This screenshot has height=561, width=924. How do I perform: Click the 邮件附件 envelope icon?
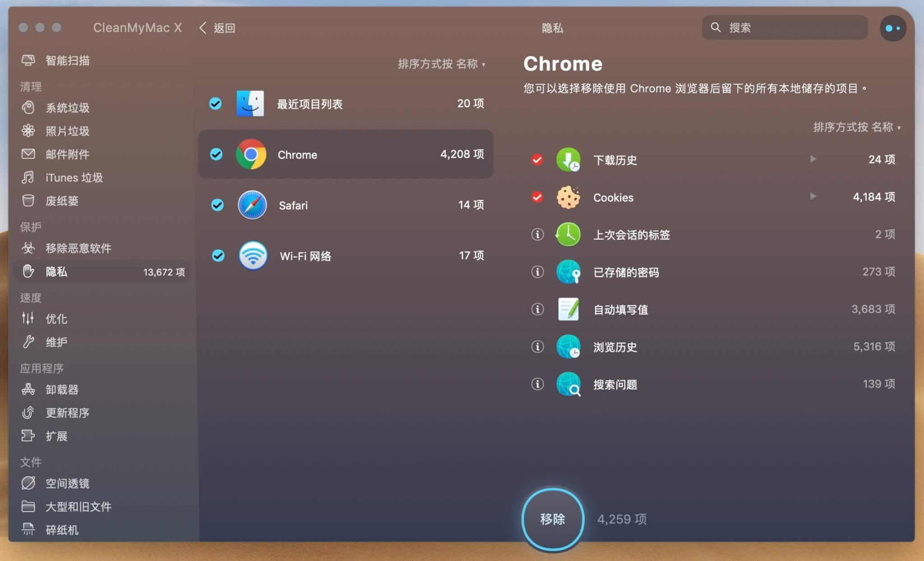click(x=28, y=154)
